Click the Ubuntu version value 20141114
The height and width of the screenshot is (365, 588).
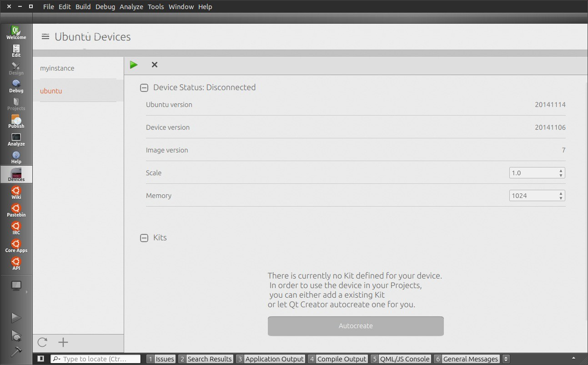point(550,105)
